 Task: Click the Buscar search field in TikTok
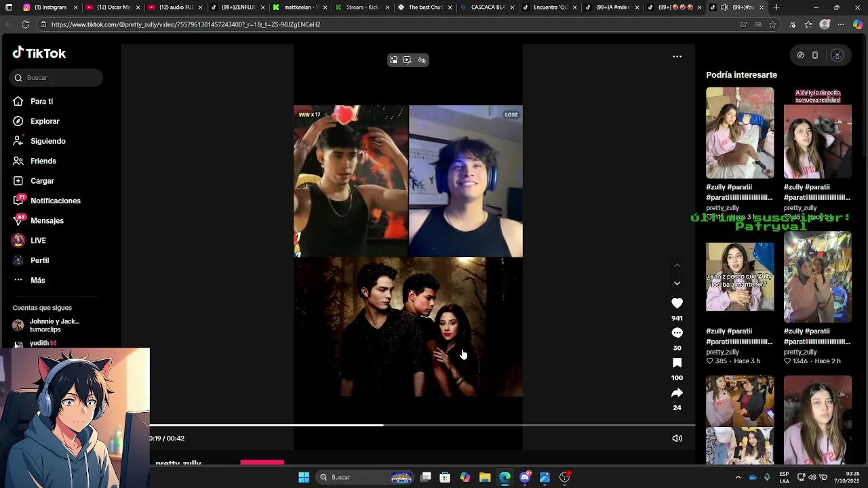(56, 78)
